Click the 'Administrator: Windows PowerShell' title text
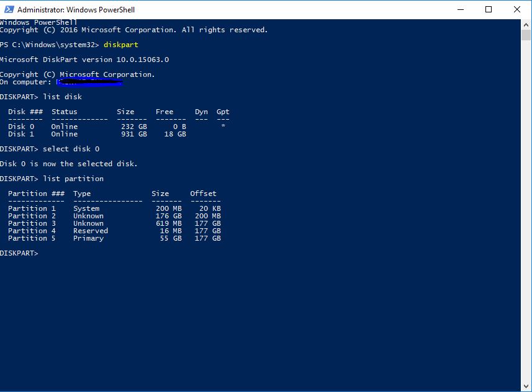Viewport: 532px width, 392px height. pos(76,10)
